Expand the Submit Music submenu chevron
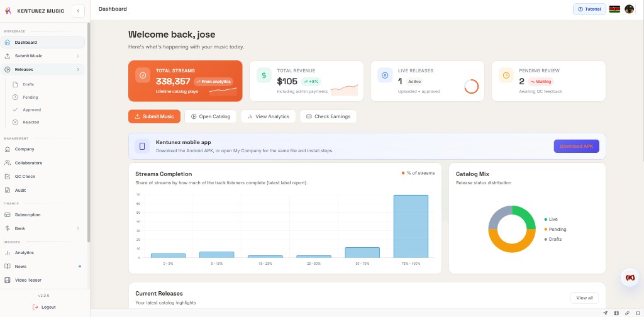Image resolution: width=644 pixels, height=317 pixels. pyautogui.click(x=78, y=56)
